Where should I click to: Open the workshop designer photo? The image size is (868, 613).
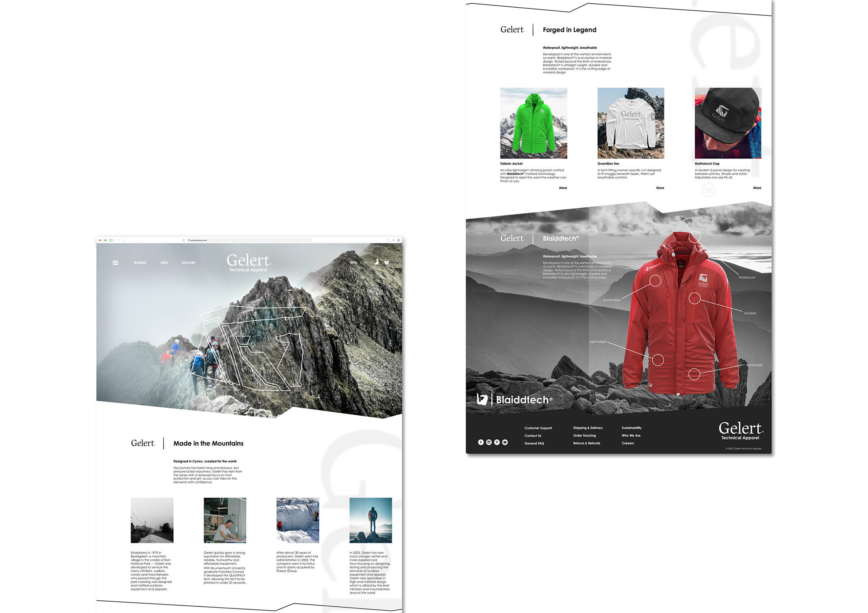[225, 520]
